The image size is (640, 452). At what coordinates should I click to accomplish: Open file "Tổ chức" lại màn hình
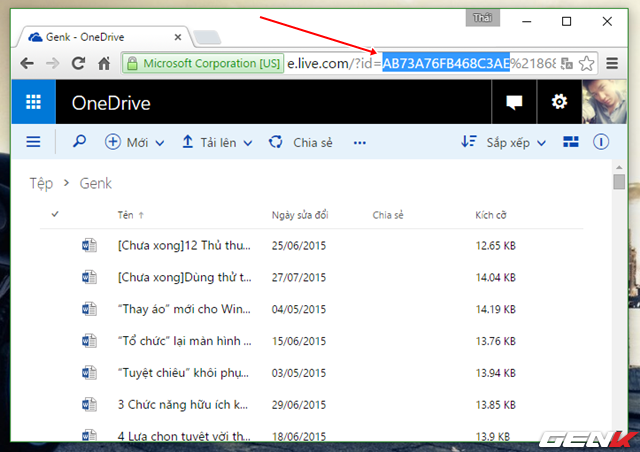coord(184,341)
